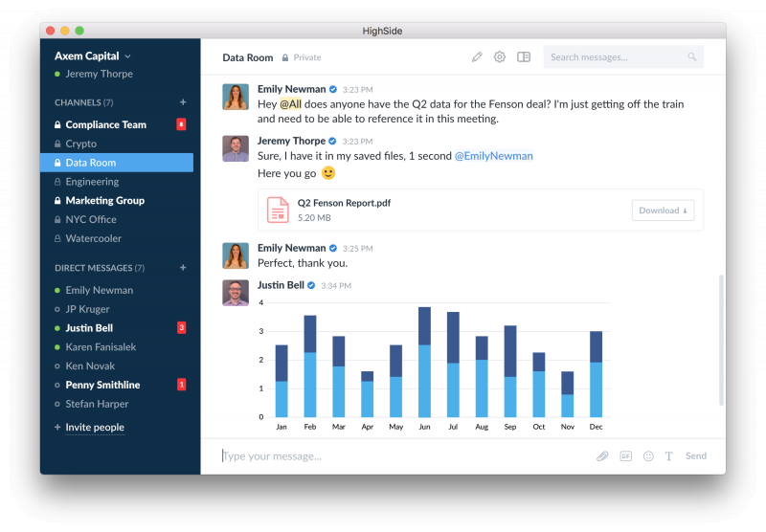Click the @EmilyNewman mention link
This screenshot has width=766, height=532.
(x=494, y=156)
